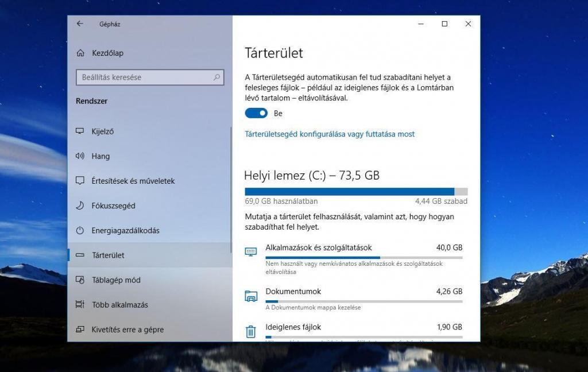This screenshot has height=372, width=588.
Task: Click the Kezdőlap home icon
Action: pyautogui.click(x=80, y=53)
